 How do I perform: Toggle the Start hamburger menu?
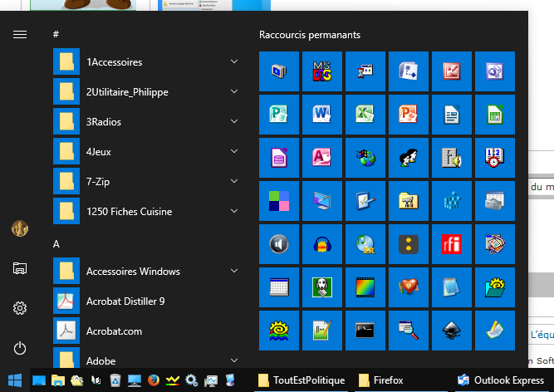tap(20, 34)
